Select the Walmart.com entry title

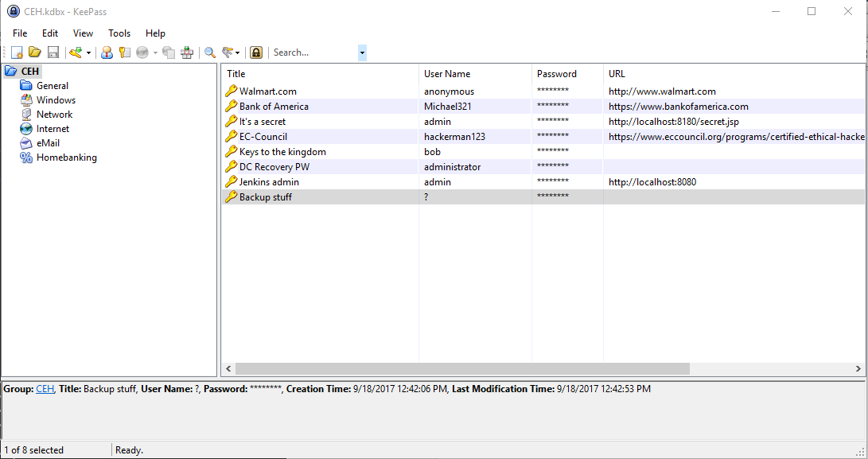click(x=268, y=91)
